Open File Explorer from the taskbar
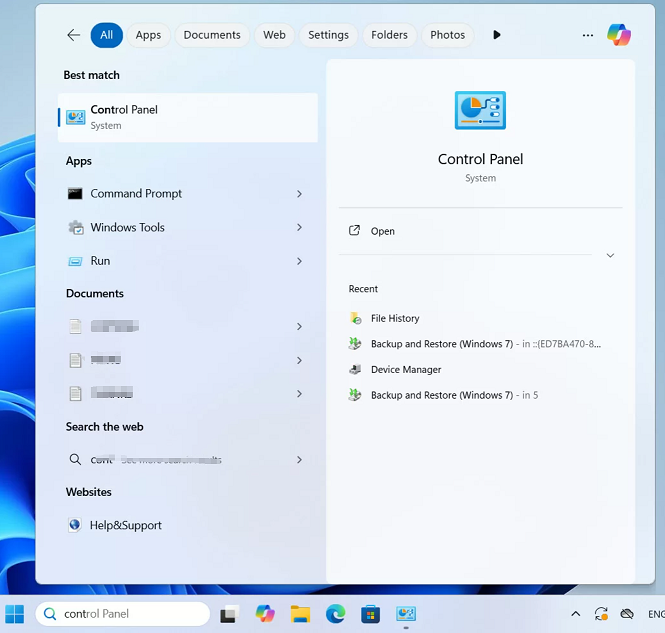 pos(300,613)
